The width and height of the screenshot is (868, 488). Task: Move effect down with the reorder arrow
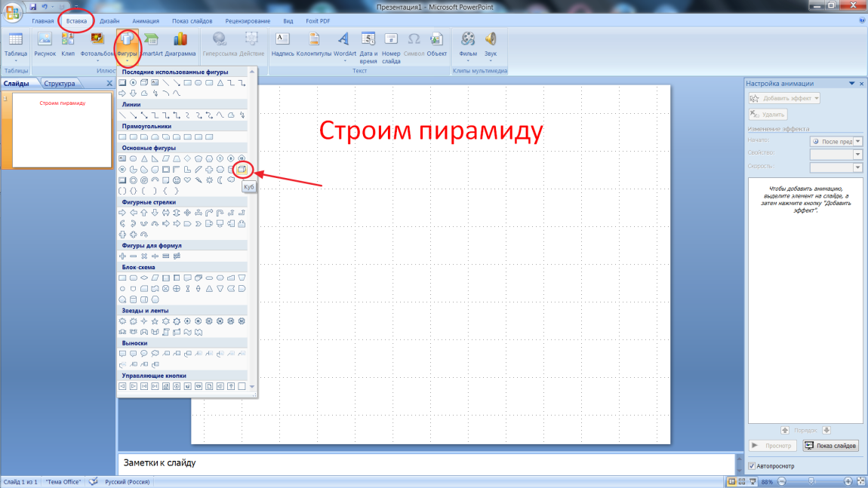[826, 430]
